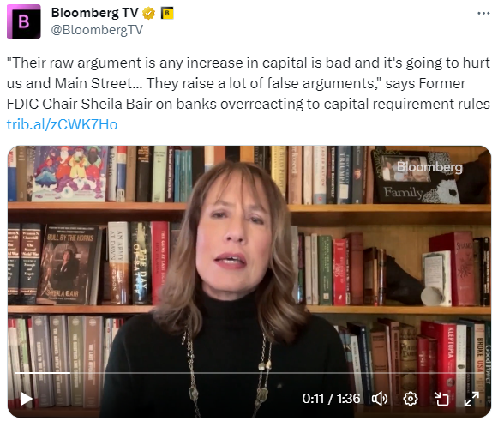Click the Bloomberg affiliate badge beside name
The width and height of the screenshot is (504, 427).
[167, 13]
